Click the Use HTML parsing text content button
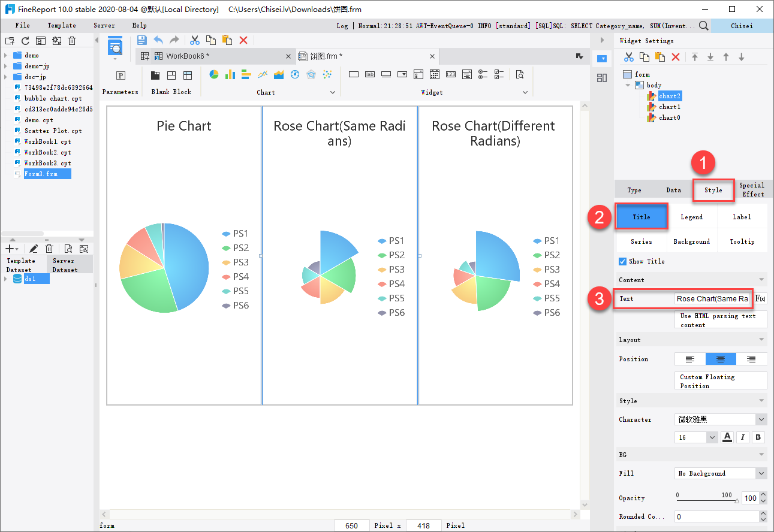This screenshot has width=774, height=532. click(720, 319)
